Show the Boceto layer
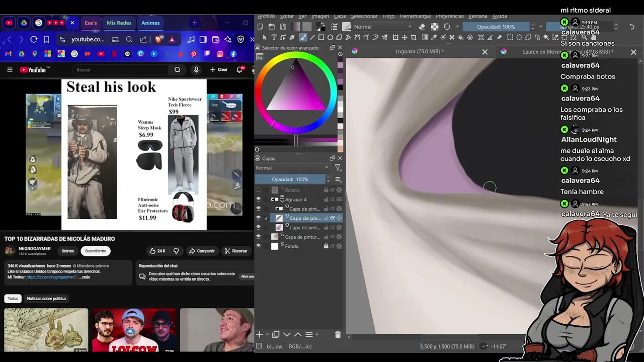Screen dimensions: 644x362 click(259, 190)
